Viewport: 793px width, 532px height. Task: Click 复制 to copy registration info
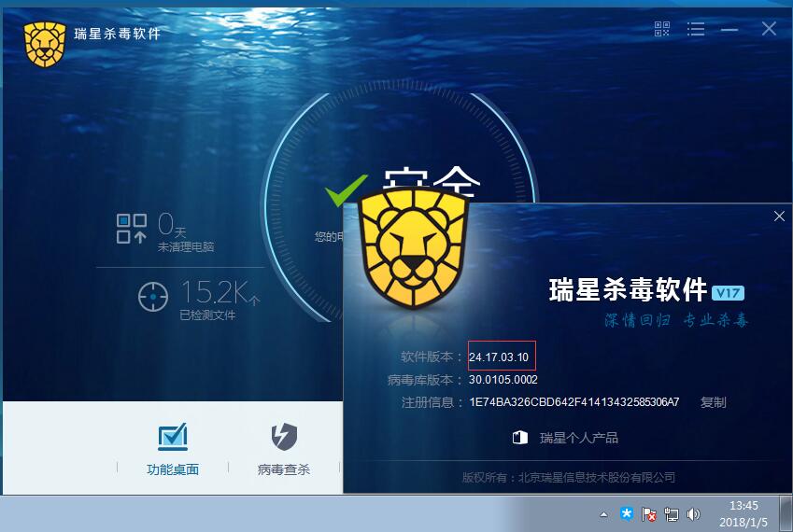coord(713,402)
